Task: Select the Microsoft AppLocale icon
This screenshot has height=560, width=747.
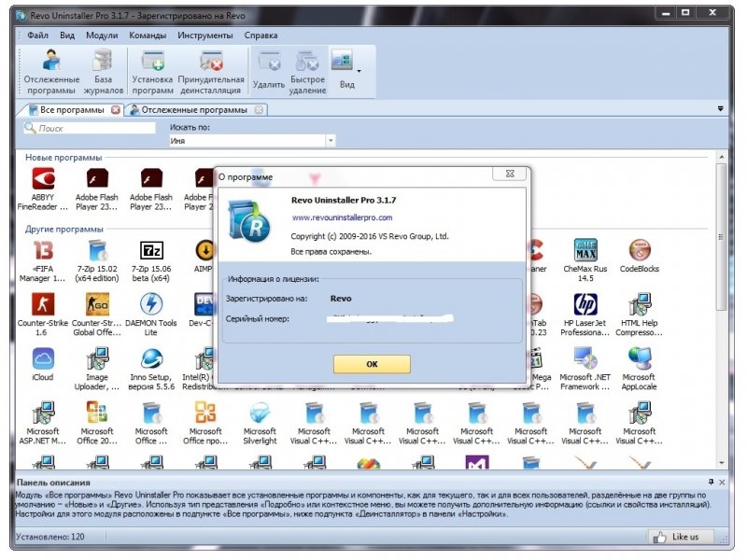Action: tap(640, 369)
